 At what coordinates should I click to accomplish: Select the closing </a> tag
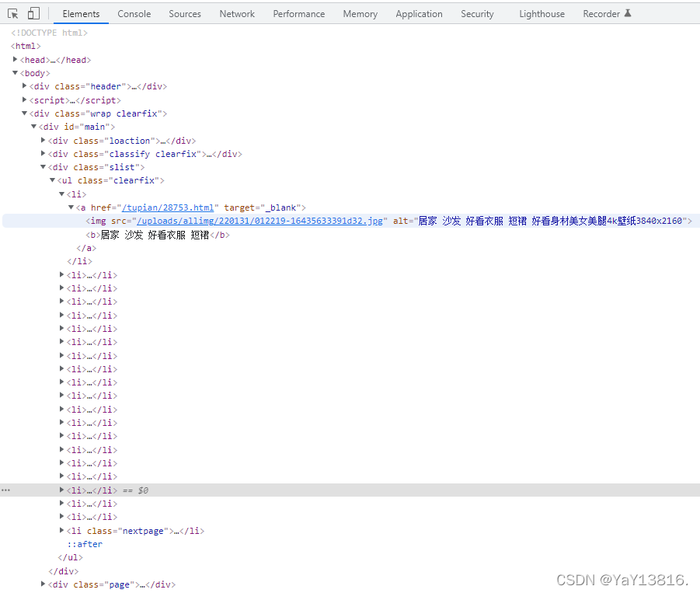86,248
